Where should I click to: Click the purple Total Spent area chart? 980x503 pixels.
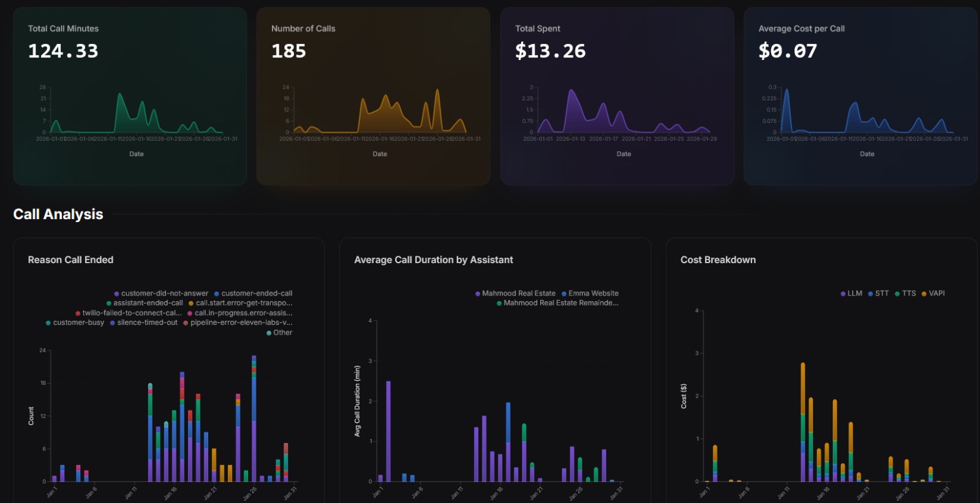pyautogui.click(x=624, y=110)
